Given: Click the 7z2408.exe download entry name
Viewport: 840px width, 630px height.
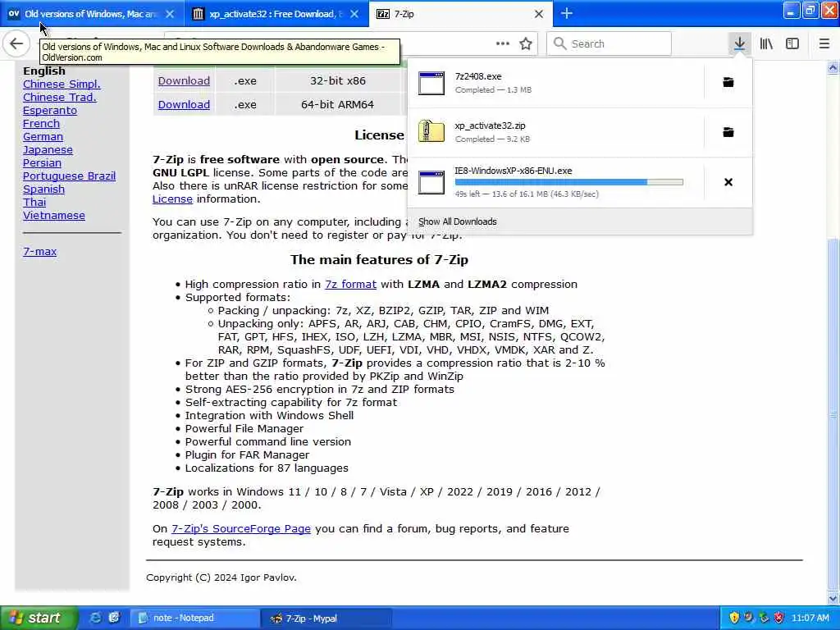Looking at the screenshot, I should pos(478,76).
